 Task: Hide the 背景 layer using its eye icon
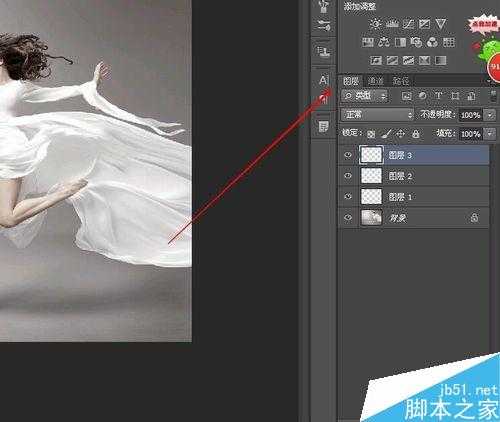[348, 217]
